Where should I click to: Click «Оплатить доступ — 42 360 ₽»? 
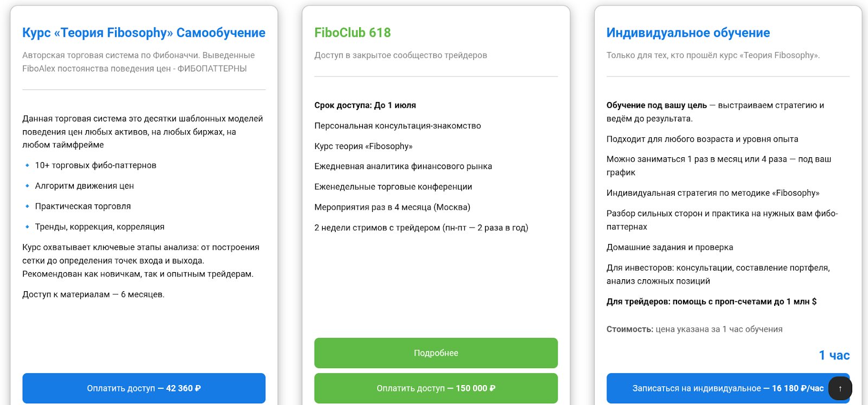point(143,388)
